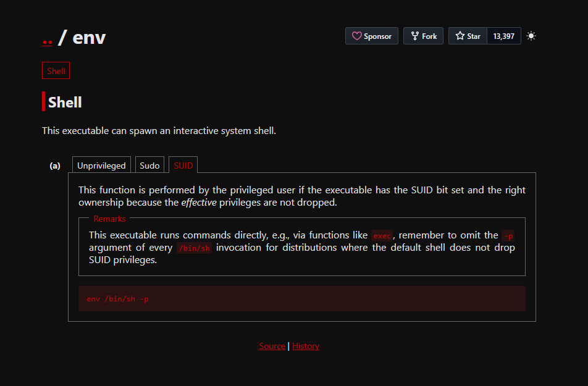Click the (a) example label
Screen dimensions: 588x386
pos(55,166)
